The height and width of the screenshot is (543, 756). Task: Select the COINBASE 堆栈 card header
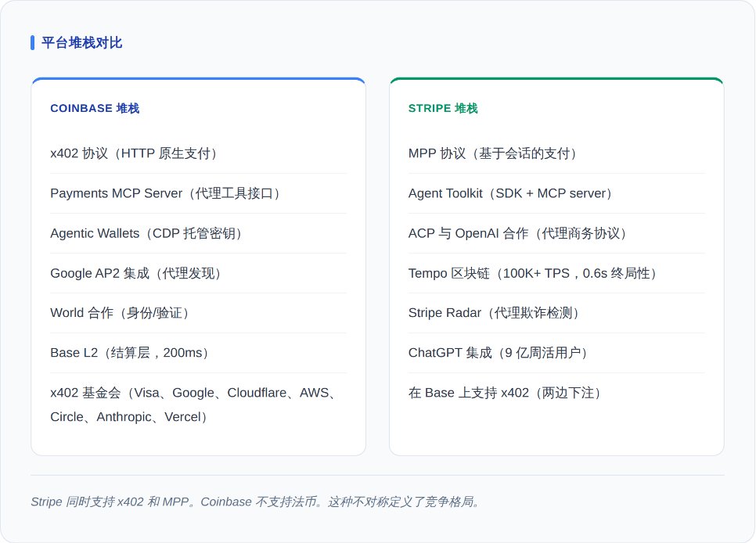click(x=95, y=109)
